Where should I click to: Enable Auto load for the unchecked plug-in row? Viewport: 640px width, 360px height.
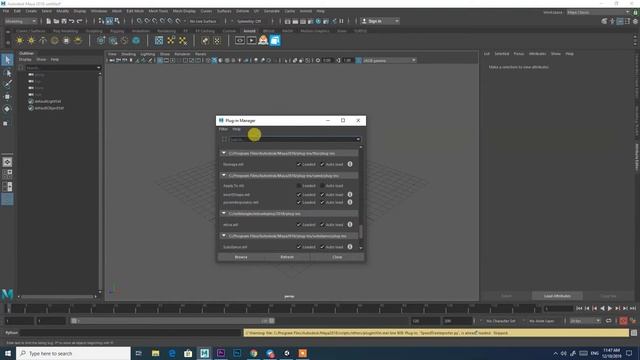(x=322, y=186)
